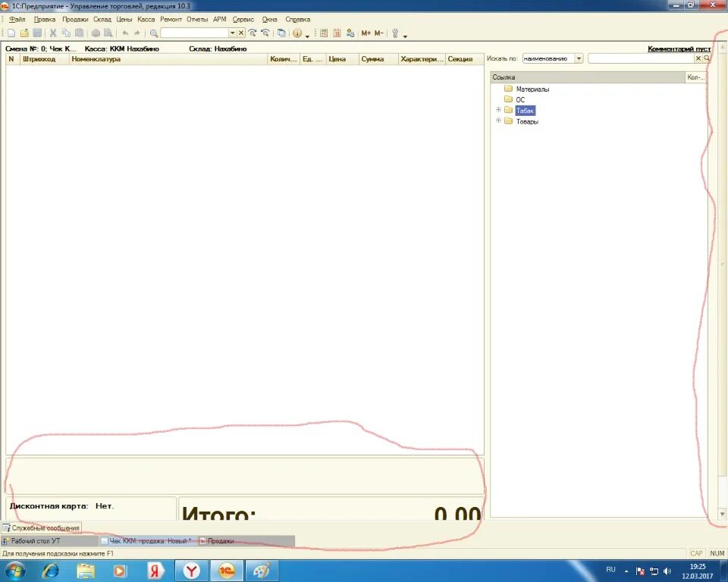Click the Paste clipboard icon
This screenshot has width=728, height=582.
(80, 33)
